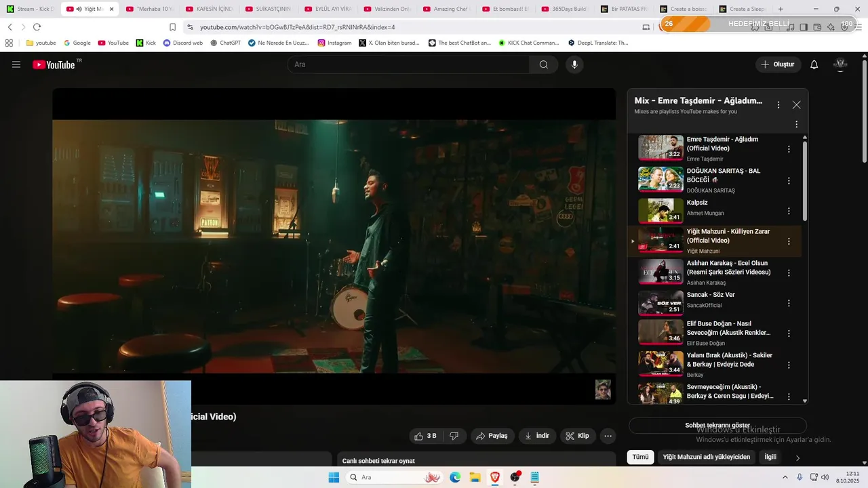Viewport: 868px width, 488px height.
Task: Open Microsoft Edge from the taskbar
Action: point(455,477)
